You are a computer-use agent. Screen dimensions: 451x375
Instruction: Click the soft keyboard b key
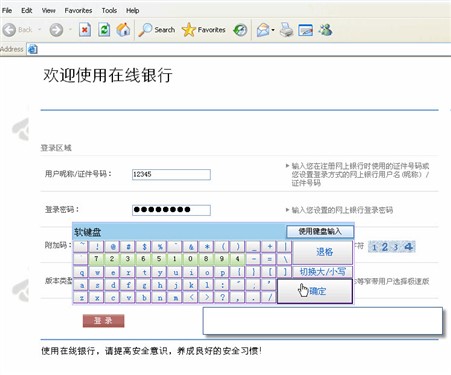point(144,297)
